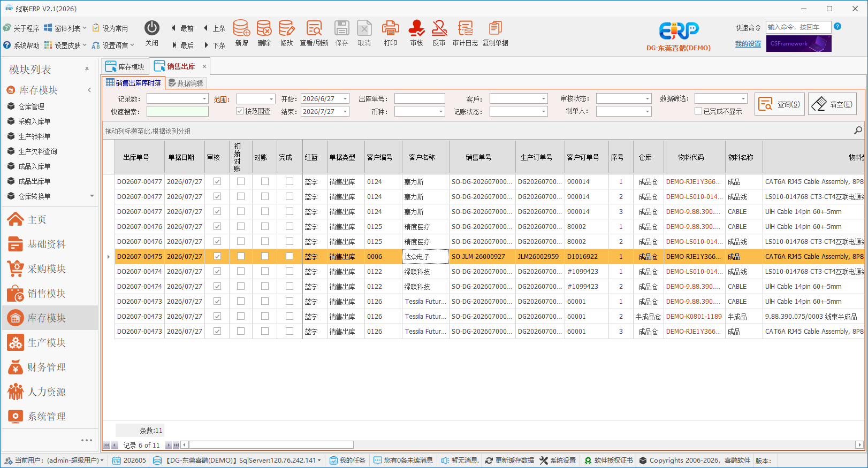868x468 pixels.
Task: Expand the 审核状态 dropdown
Action: pos(648,99)
